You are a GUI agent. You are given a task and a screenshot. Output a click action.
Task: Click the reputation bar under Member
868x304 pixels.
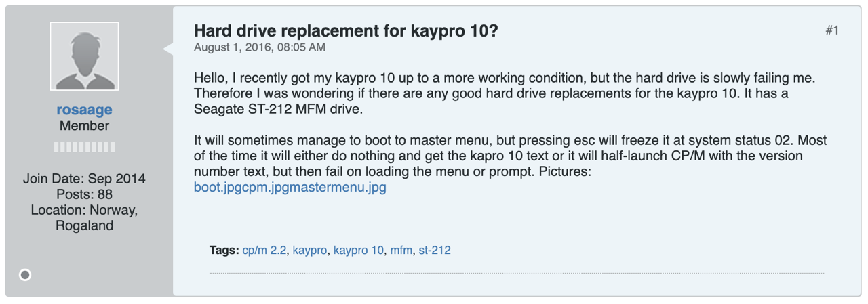coord(84,147)
